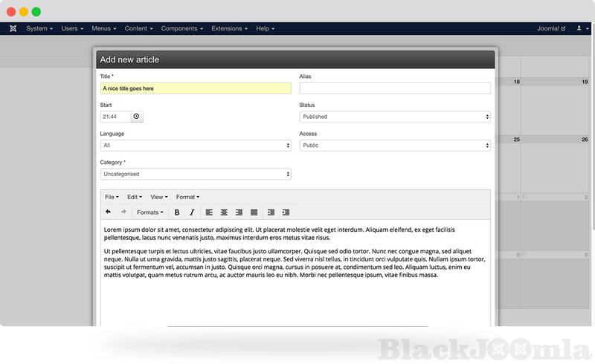This screenshot has height=364, width=595.
Task: Open the Components menu in top bar
Action: (181, 28)
